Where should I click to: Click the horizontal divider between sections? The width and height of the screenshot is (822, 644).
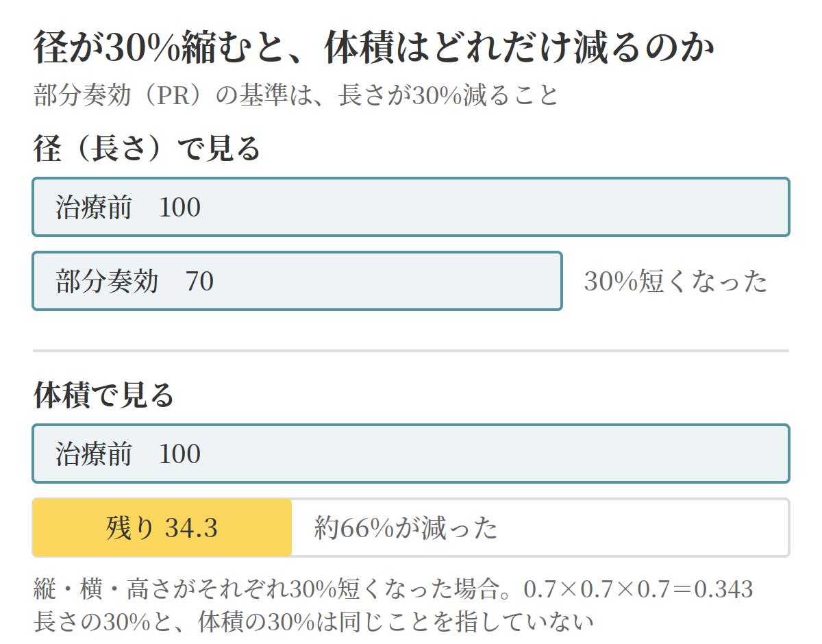coord(411,351)
